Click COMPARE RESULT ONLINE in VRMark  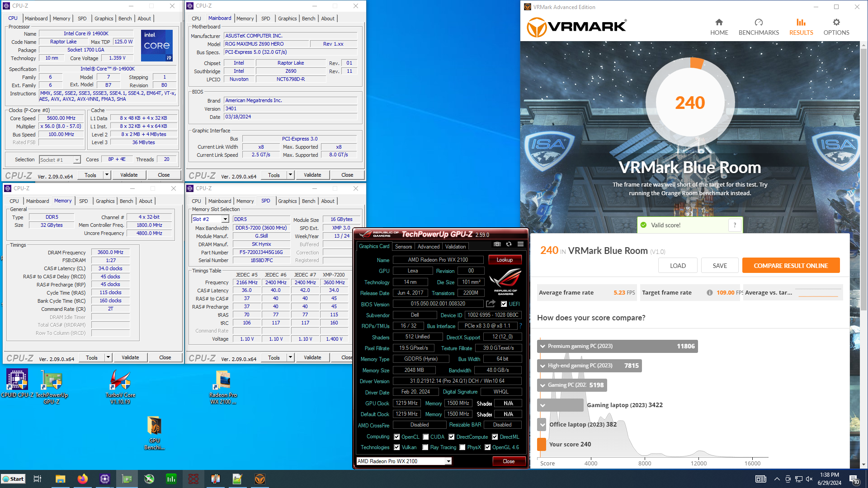(x=791, y=266)
